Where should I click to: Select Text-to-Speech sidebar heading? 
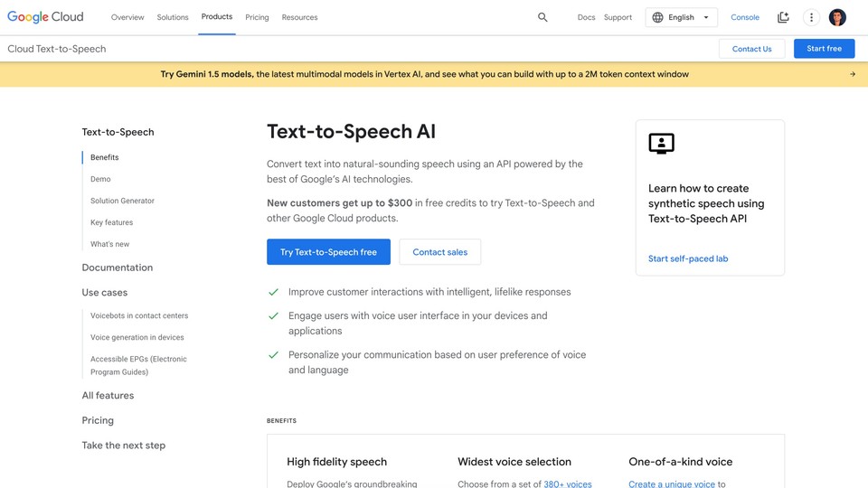118,132
